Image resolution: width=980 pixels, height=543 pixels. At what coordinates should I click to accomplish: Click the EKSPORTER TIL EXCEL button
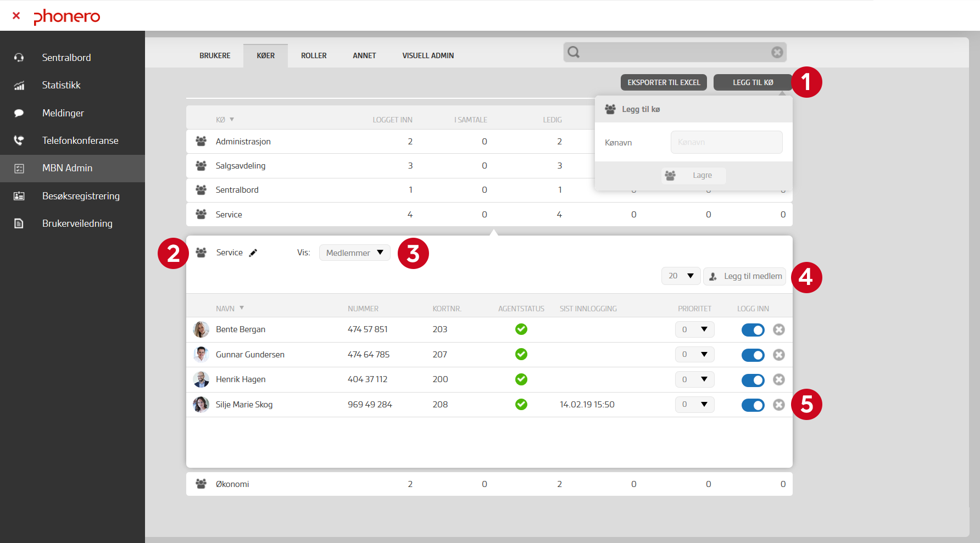point(664,82)
